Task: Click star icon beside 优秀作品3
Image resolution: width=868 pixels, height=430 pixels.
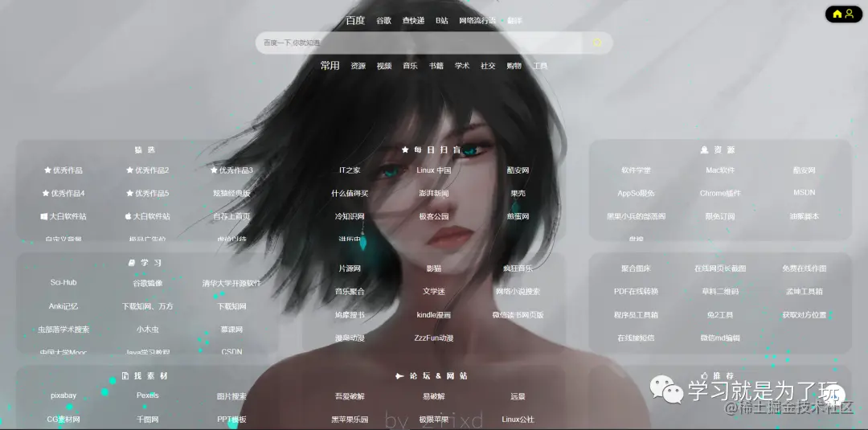Action: (214, 170)
